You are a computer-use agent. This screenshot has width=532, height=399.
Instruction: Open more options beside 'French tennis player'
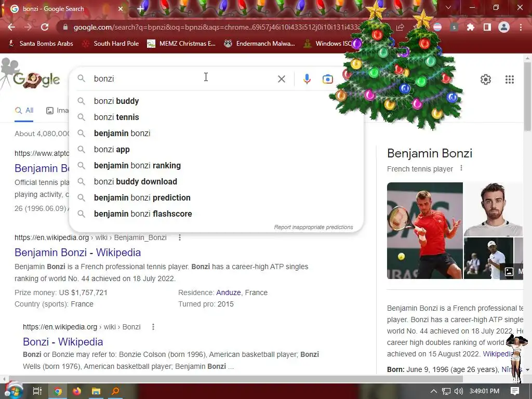coord(461,168)
